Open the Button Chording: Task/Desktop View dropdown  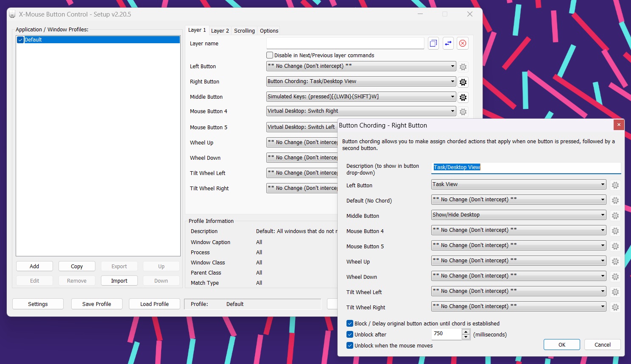coord(361,81)
